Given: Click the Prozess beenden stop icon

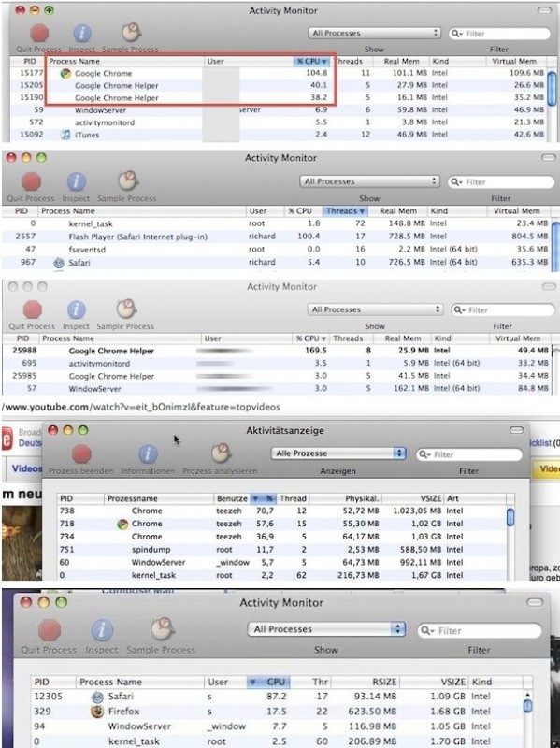Looking at the screenshot, I should 81,454.
